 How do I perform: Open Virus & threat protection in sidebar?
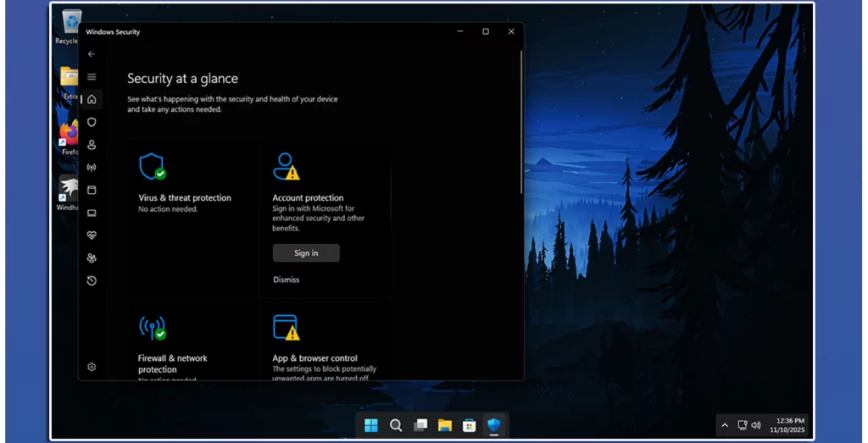coord(92,122)
